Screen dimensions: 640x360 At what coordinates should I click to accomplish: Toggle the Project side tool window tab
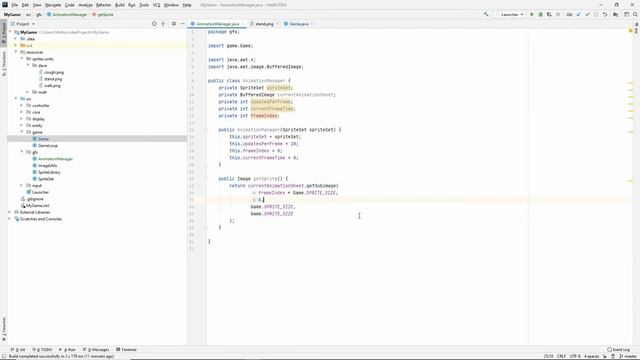4,33
